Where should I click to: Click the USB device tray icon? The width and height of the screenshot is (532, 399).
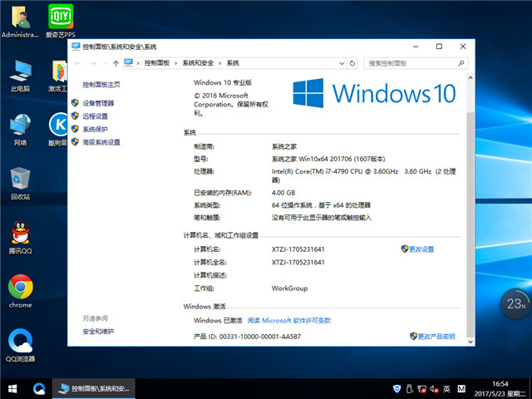click(x=409, y=388)
